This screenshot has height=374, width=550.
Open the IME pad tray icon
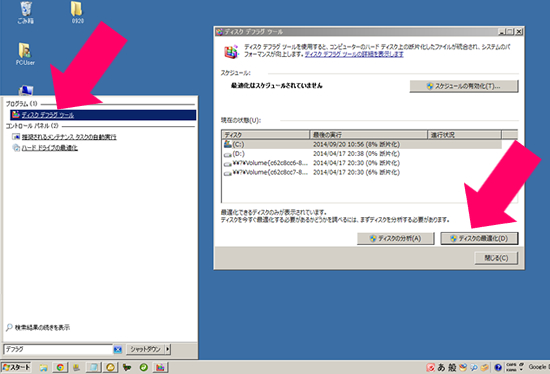463,367
